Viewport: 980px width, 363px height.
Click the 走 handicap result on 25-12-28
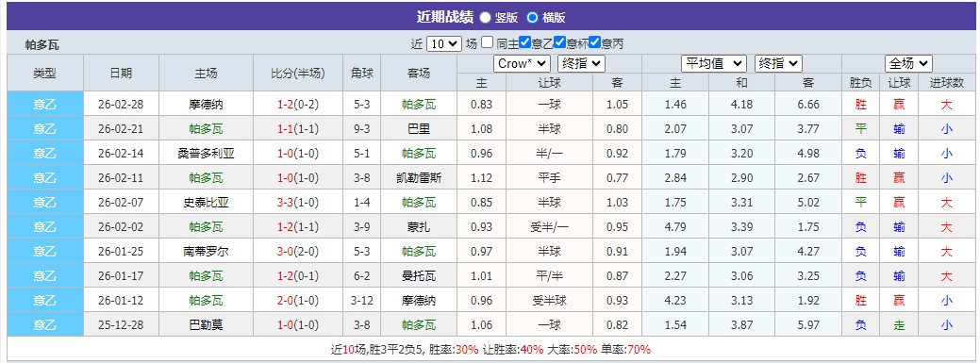coord(900,325)
